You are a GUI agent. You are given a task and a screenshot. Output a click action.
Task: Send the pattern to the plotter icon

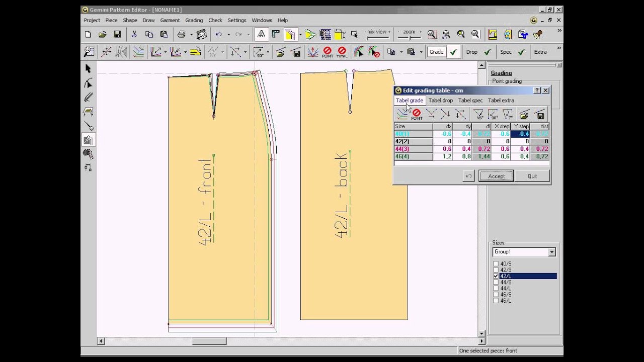pyautogui.click(x=201, y=34)
